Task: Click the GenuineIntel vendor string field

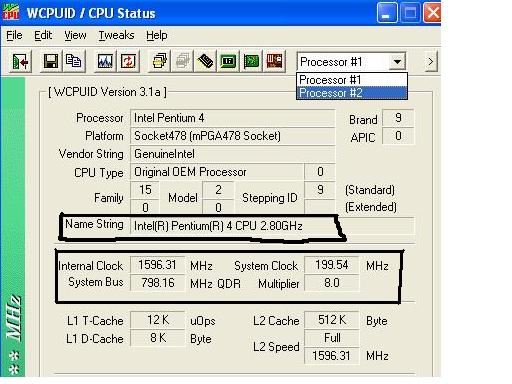Action: 232,154
